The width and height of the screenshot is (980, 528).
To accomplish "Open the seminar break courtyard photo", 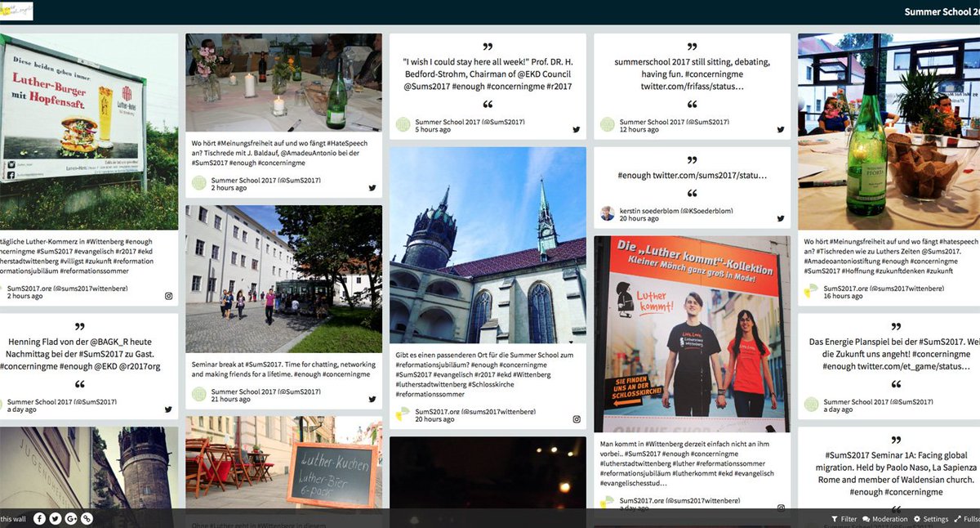I will (283, 279).
